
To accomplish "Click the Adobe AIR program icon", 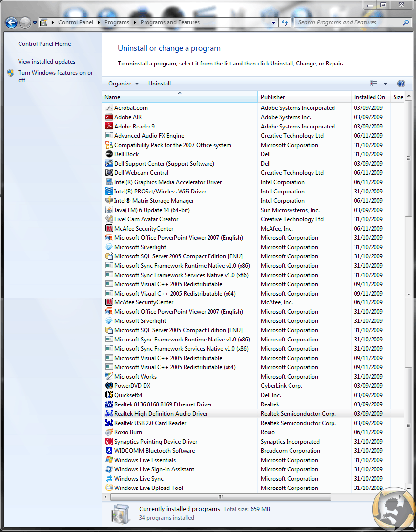I will pyautogui.click(x=109, y=117).
